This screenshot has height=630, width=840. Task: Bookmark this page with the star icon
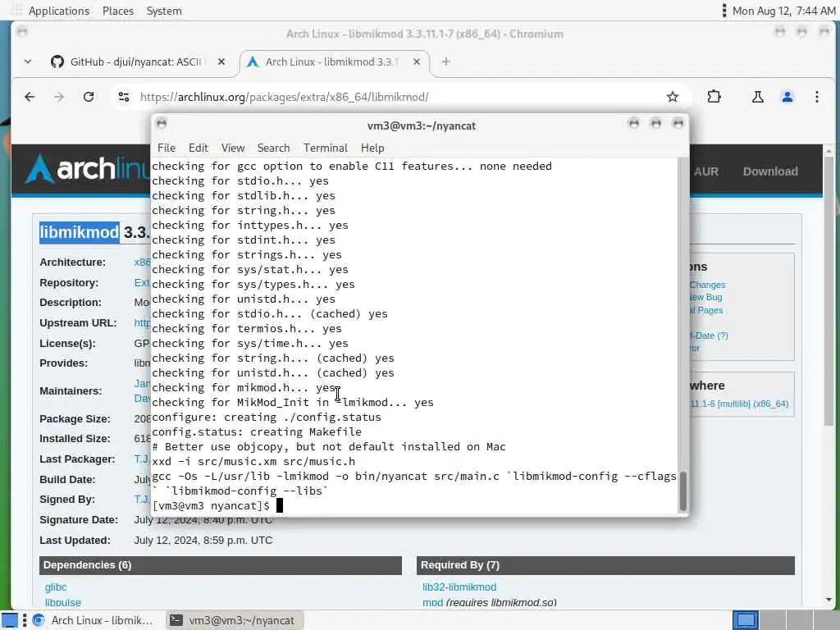[x=673, y=97]
